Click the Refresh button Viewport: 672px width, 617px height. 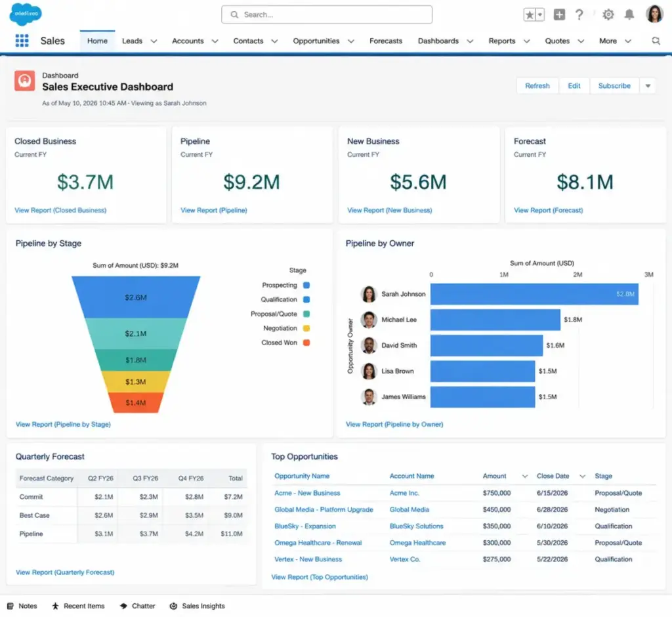pos(537,86)
